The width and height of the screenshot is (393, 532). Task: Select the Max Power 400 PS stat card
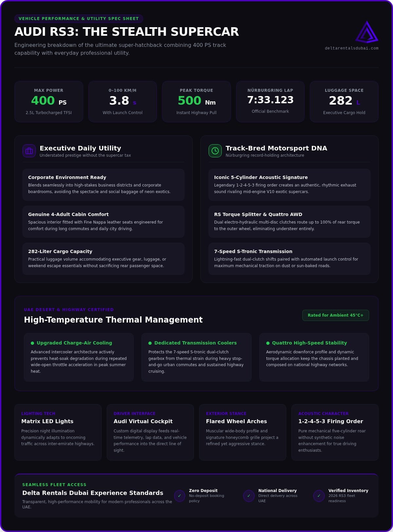(49, 102)
